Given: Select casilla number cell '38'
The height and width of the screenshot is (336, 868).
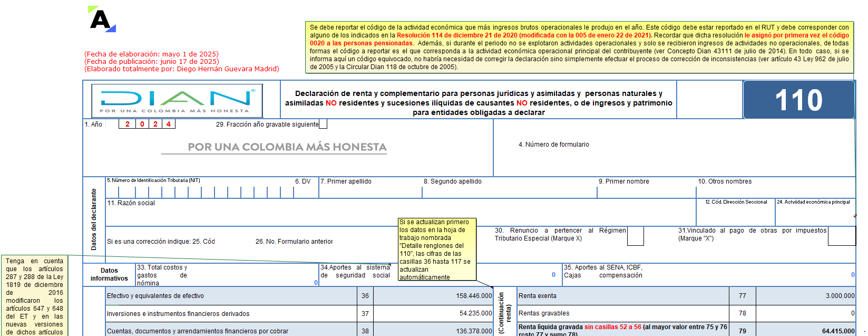Looking at the screenshot, I should [365, 331].
